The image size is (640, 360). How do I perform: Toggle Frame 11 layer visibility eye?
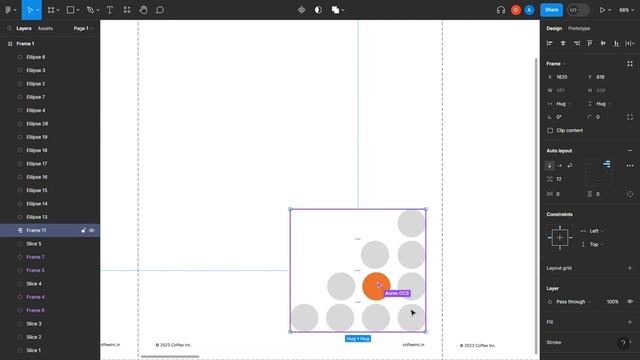(92, 230)
